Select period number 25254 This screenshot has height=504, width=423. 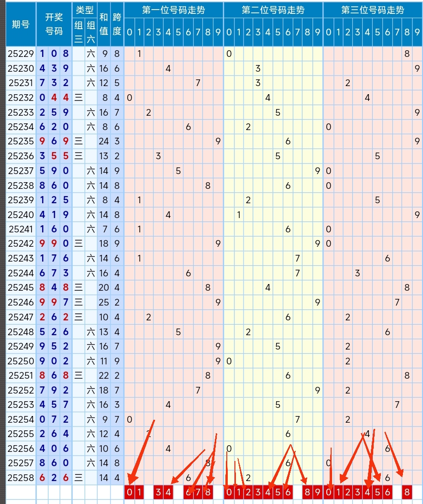click(x=21, y=419)
